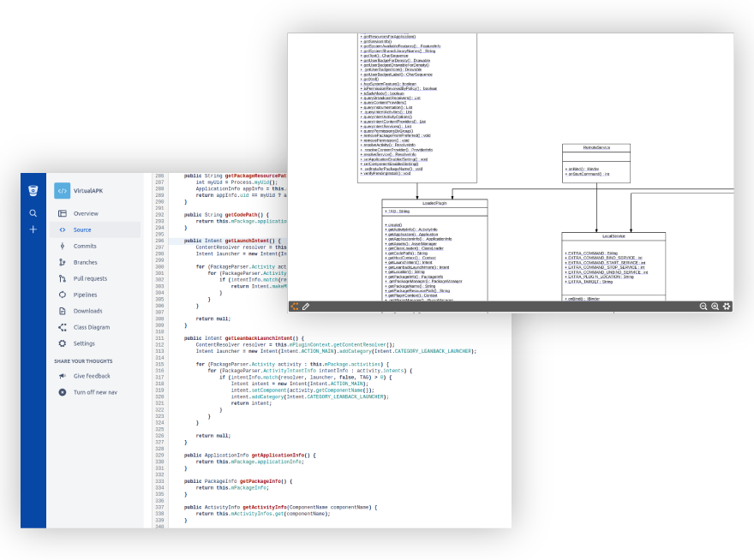This screenshot has height=560, width=754.
Task: Click the Bitbucket logo in the blue sidebar
Action: [33, 190]
